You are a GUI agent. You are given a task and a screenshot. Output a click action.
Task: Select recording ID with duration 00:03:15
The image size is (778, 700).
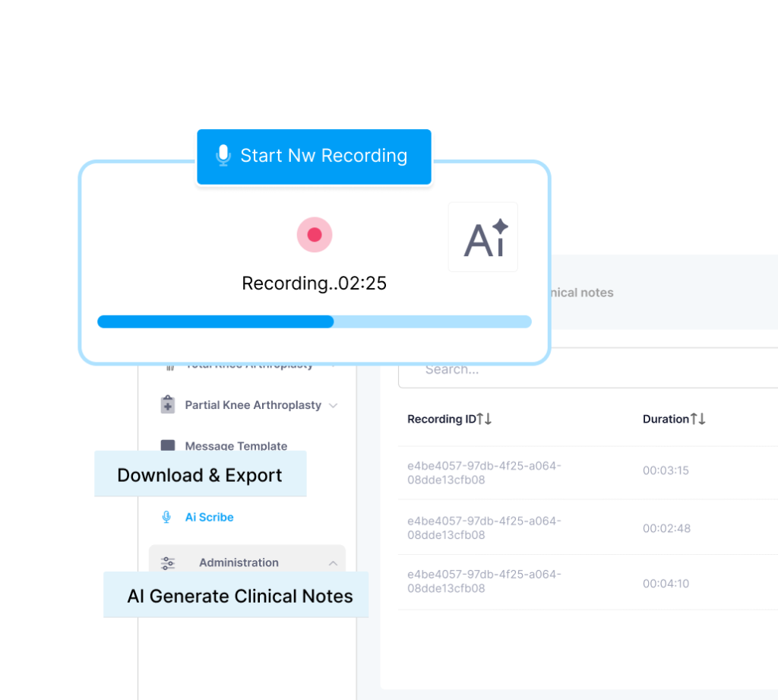[x=484, y=473]
